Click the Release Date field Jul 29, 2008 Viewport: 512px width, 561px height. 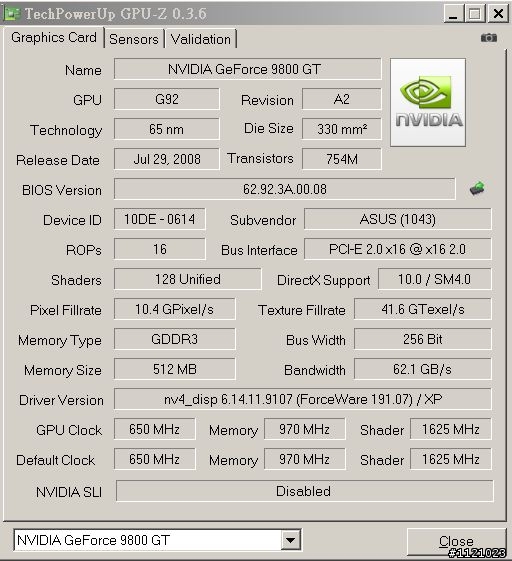pyautogui.click(x=167, y=159)
